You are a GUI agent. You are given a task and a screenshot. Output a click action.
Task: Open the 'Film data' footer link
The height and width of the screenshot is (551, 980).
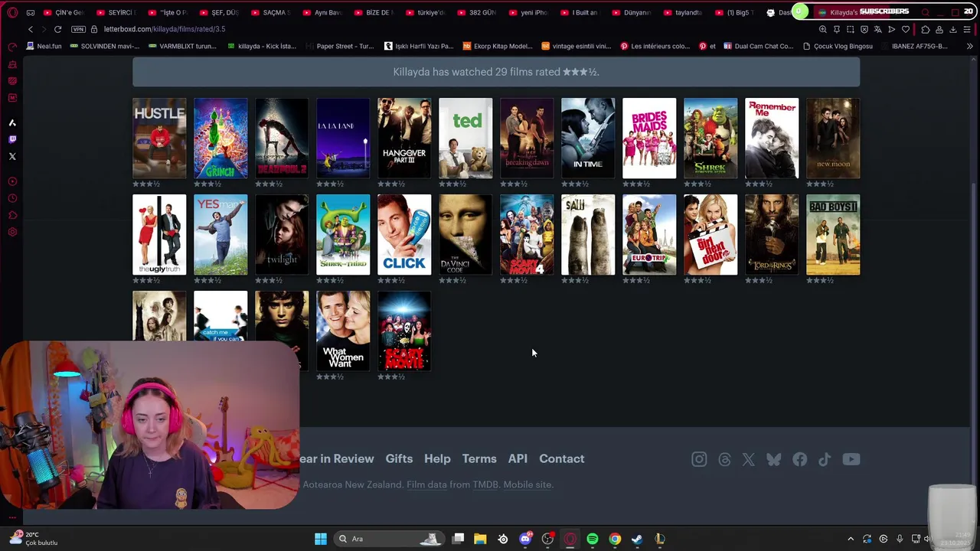tap(426, 484)
